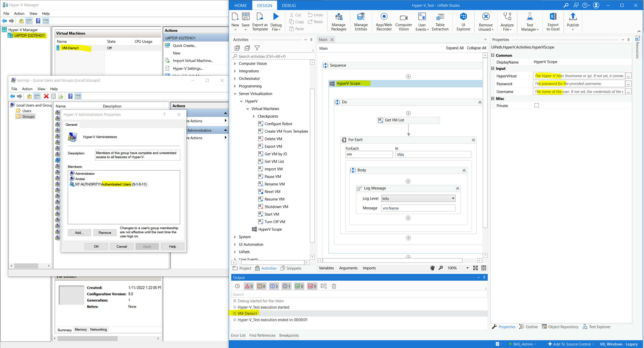Click Remove member button
Image resolution: width=644 pixels, height=348 pixels.
click(105, 233)
